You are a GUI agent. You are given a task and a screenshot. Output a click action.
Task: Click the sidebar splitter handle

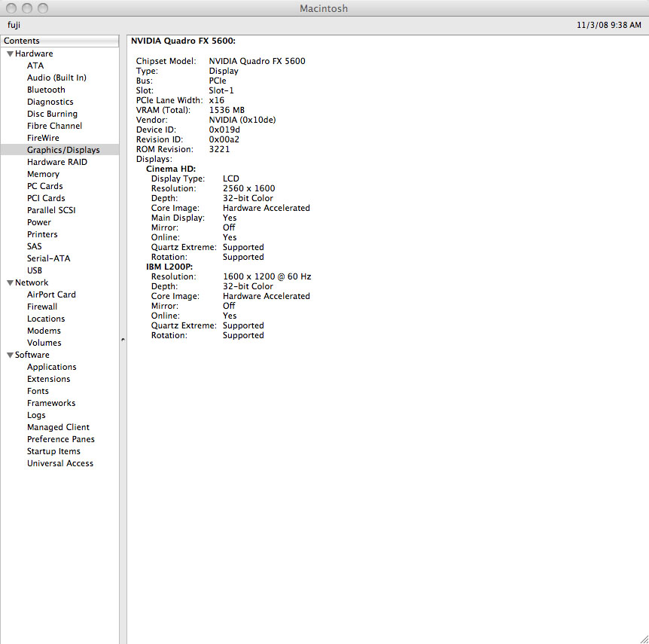pyautogui.click(x=123, y=340)
